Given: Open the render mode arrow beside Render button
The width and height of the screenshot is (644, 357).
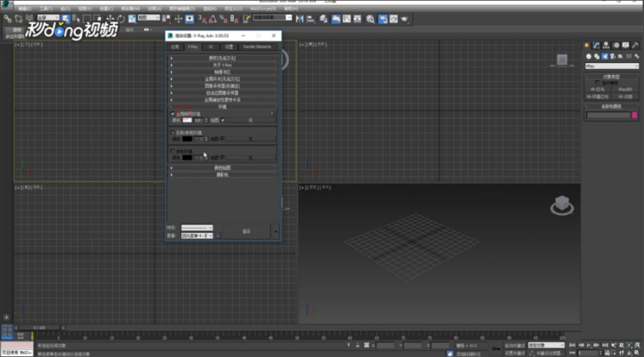Looking at the screenshot, I should point(276,231).
